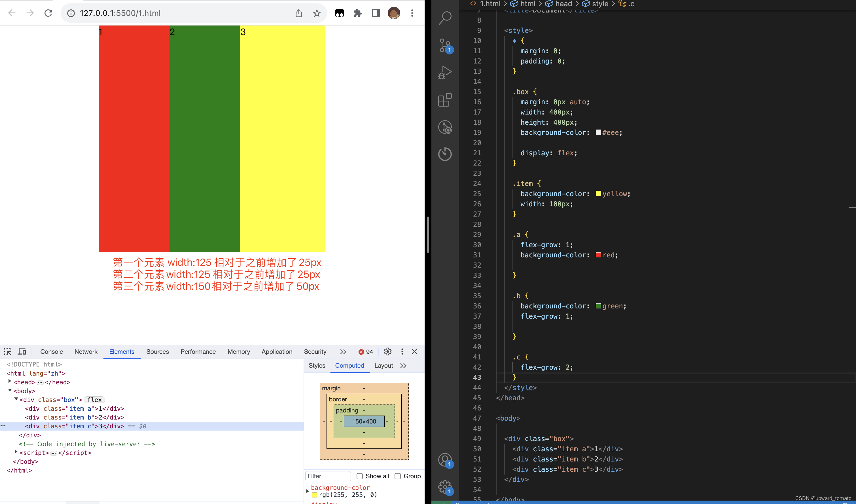The width and height of the screenshot is (856, 504).
Task: Click the green color swatch in editor
Action: click(598, 306)
